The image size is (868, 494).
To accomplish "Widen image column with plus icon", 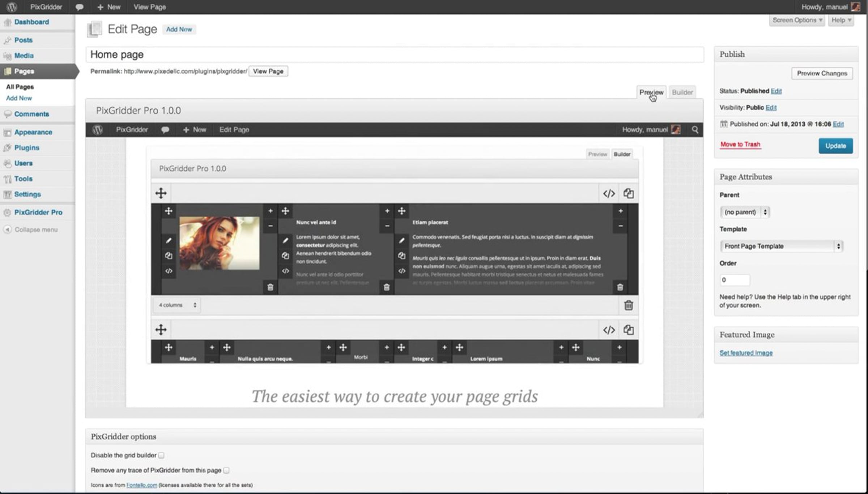I will click(x=270, y=211).
